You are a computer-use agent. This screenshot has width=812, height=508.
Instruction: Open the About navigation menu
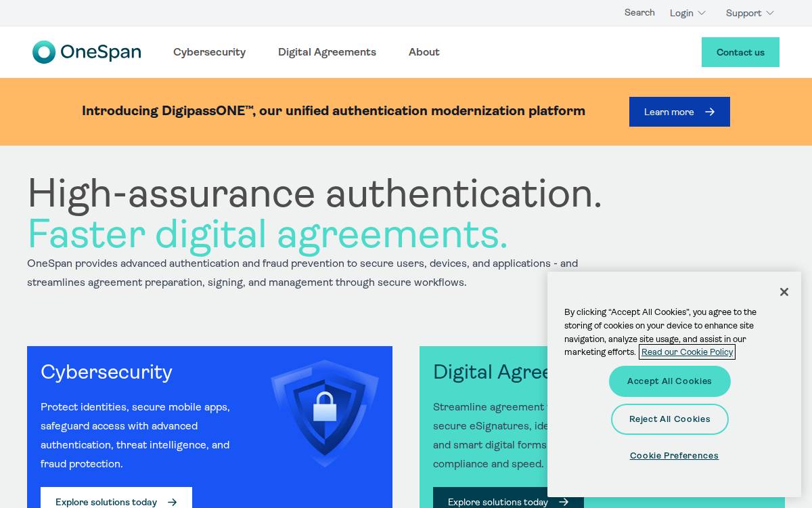click(x=424, y=52)
